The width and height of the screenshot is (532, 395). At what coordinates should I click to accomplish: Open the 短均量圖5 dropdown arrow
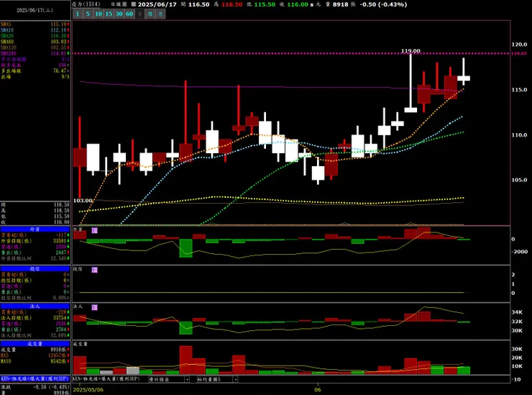point(235,379)
